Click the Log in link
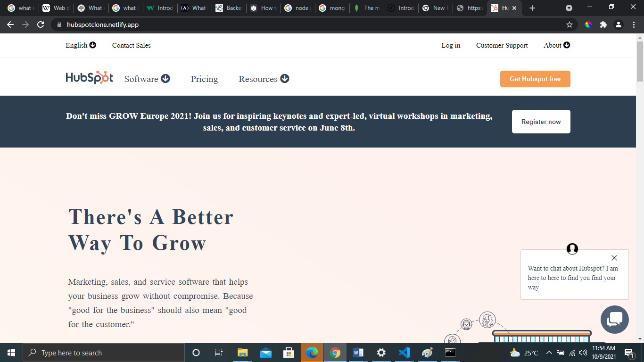 451,45
